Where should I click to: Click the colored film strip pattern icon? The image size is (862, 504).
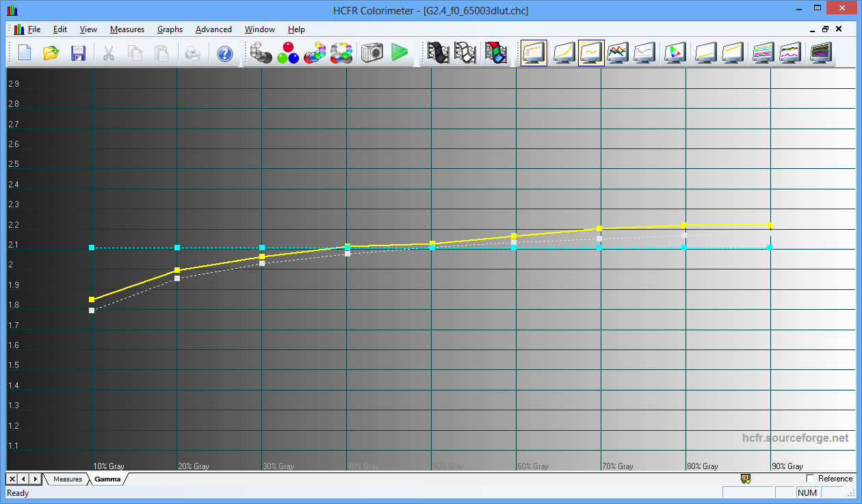point(496,53)
